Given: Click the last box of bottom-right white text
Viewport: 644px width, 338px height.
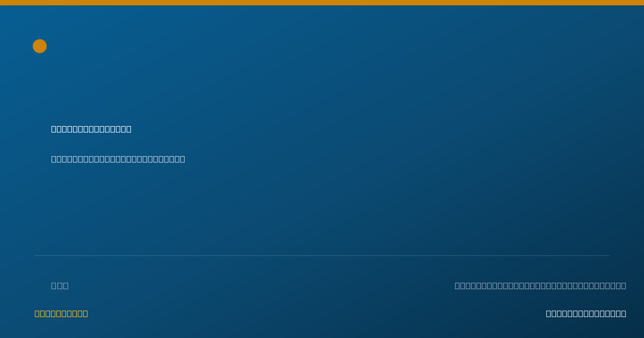Looking at the screenshot, I should [x=624, y=313].
